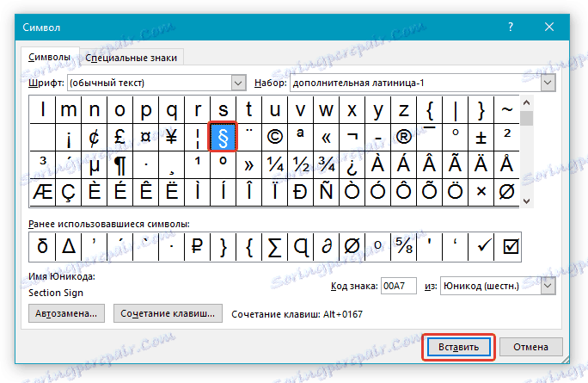Choose the one-half ½ fraction
Viewport: 588px width, 383px height.
point(300,165)
